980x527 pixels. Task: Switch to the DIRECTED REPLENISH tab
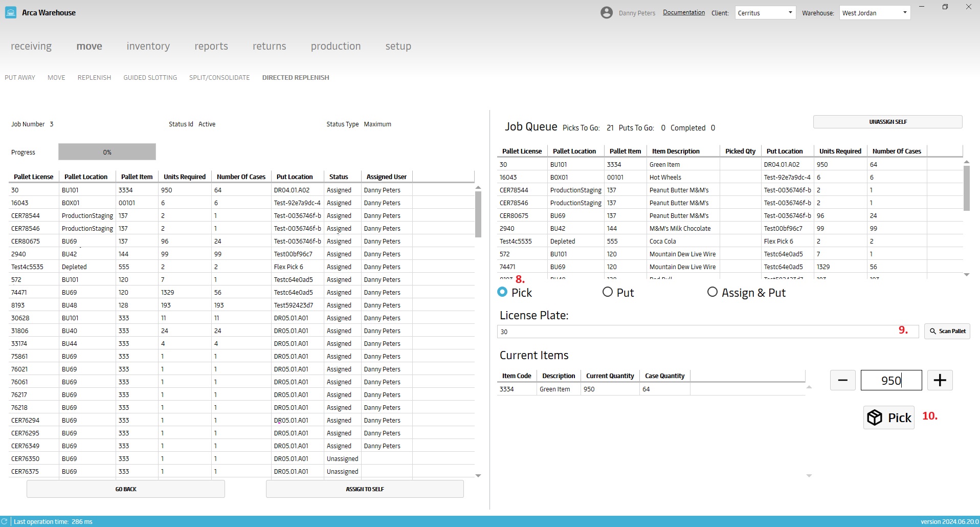click(x=296, y=78)
